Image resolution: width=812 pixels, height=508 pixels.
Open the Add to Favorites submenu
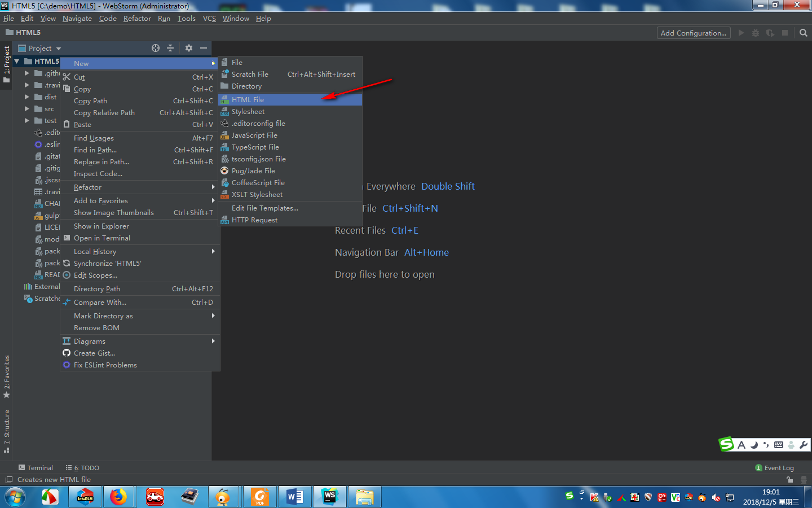tap(140, 201)
